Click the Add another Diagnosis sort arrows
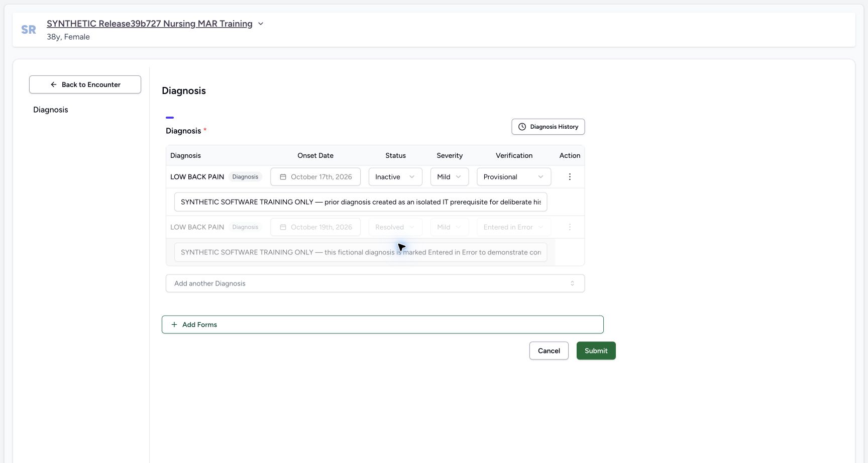868x463 pixels. [x=572, y=284]
